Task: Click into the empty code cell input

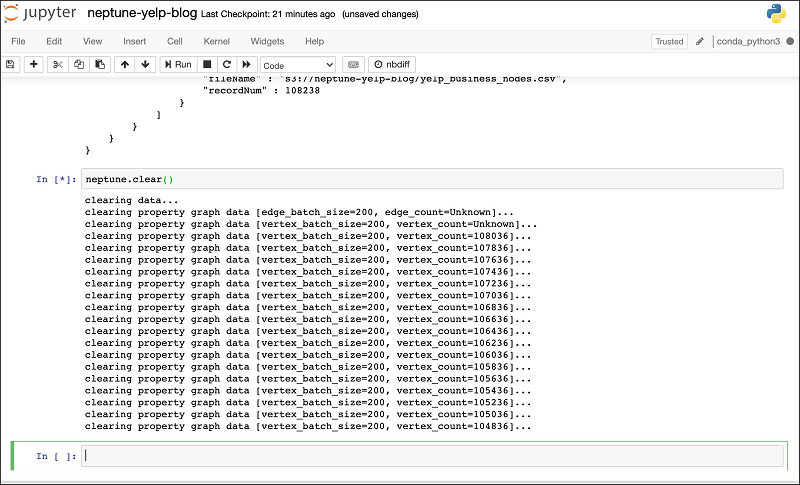Action: coord(432,456)
